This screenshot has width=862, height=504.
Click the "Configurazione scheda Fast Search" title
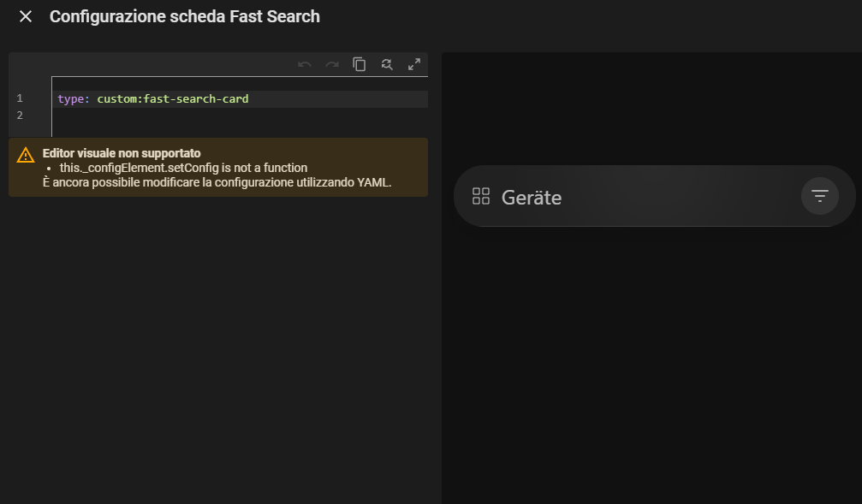[x=185, y=16]
